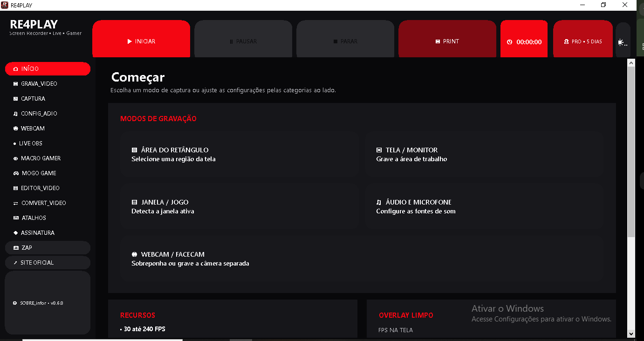Screen dimensions: 644x341
Task: Click the "FPS NA TELA" text
Action: click(396, 330)
